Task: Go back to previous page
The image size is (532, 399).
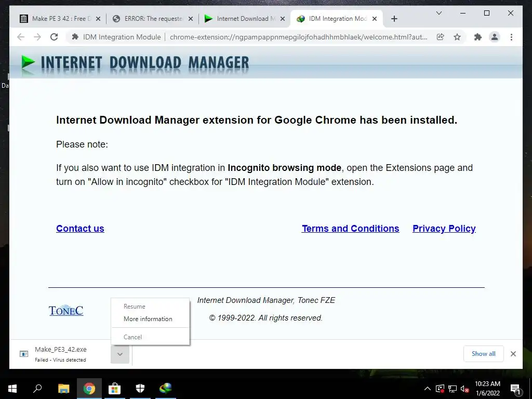Action: [21, 37]
